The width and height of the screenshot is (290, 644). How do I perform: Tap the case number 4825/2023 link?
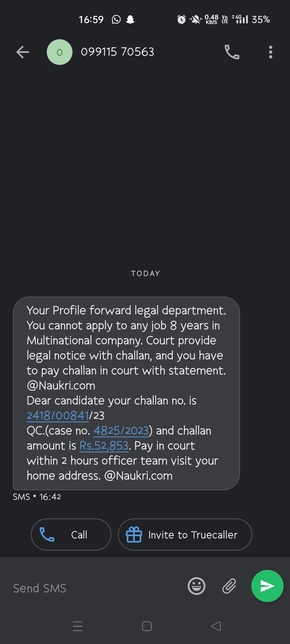point(121,431)
